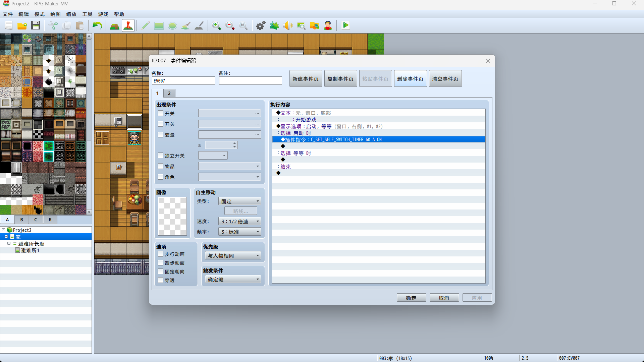Click the New Project toolbar icon

coord(9,25)
